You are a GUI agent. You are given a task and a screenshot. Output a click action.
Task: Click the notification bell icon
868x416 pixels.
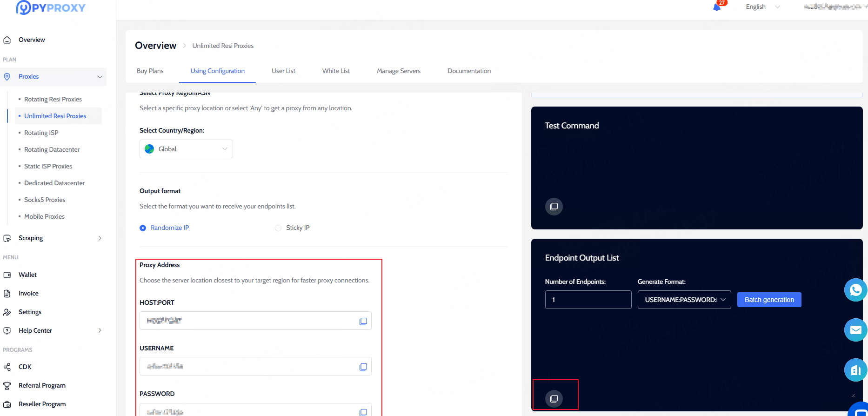click(717, 7)
